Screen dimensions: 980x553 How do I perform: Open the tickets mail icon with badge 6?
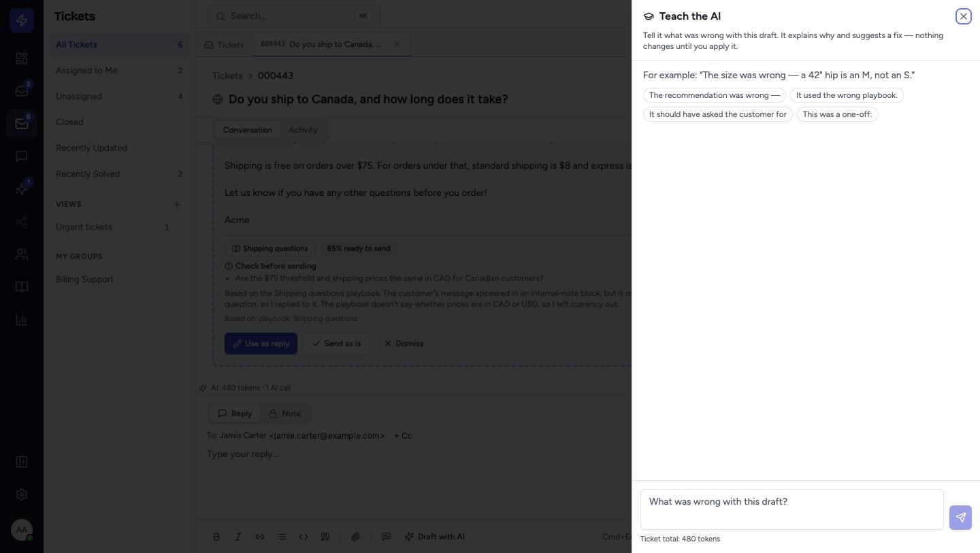tap(22, 124)
